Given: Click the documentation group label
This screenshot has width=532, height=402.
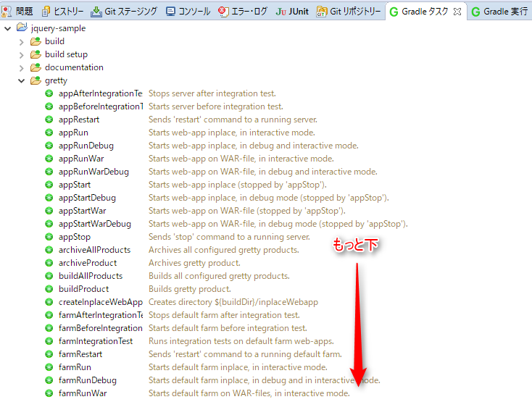Looking at the screenshot, I should coord(74,67).
